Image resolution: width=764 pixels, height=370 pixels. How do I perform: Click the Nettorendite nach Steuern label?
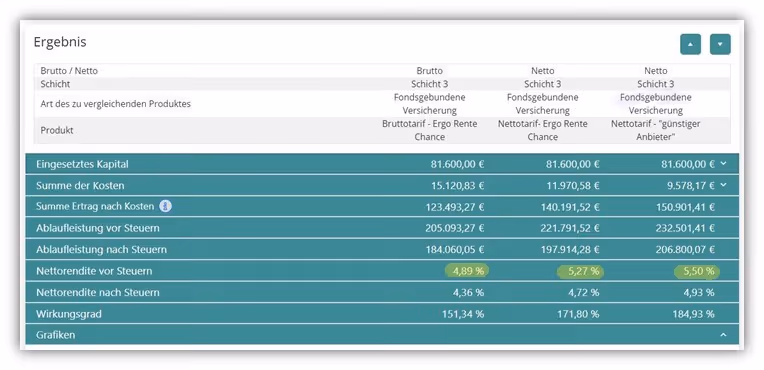click(98, 292)
